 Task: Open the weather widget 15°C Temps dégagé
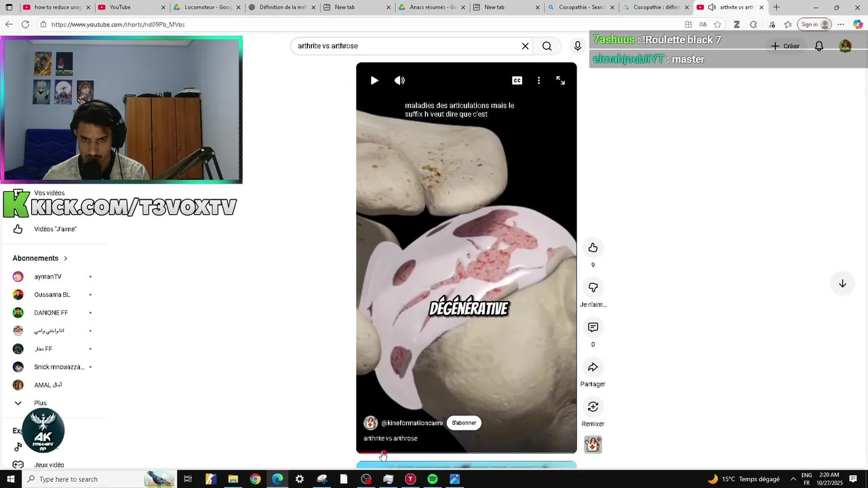[743, 479]
